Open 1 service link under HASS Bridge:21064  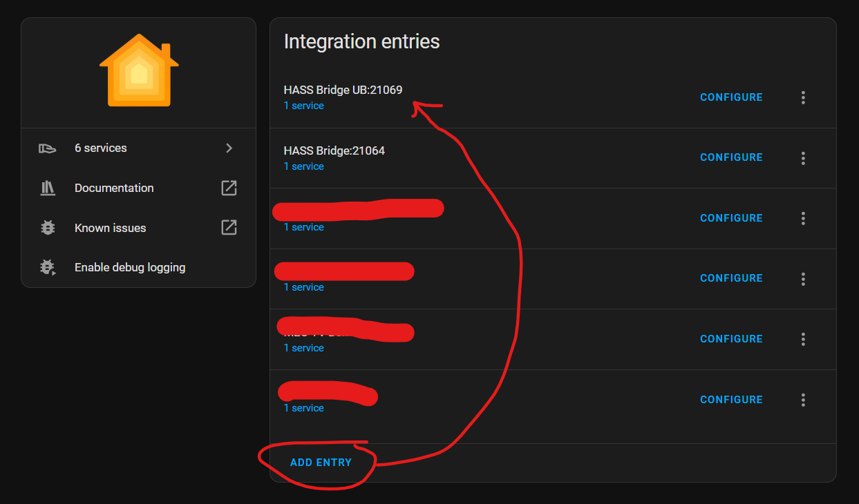pyautogui.click(x=303, y=166)
